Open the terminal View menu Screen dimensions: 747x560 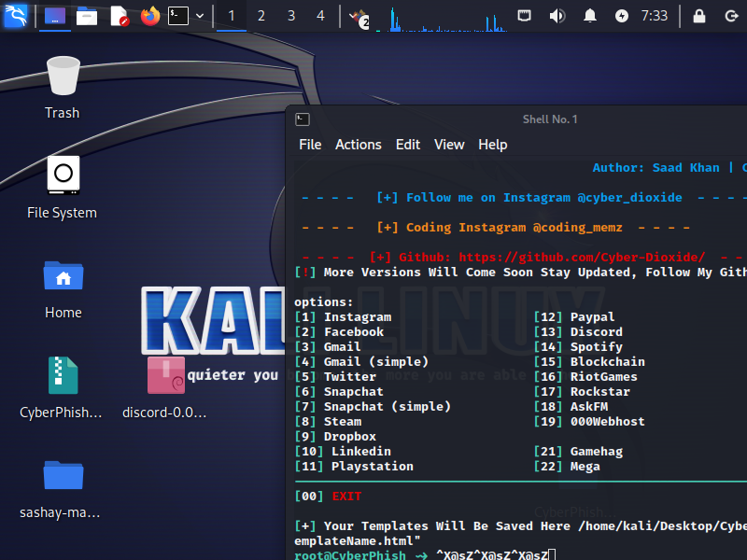449,145
